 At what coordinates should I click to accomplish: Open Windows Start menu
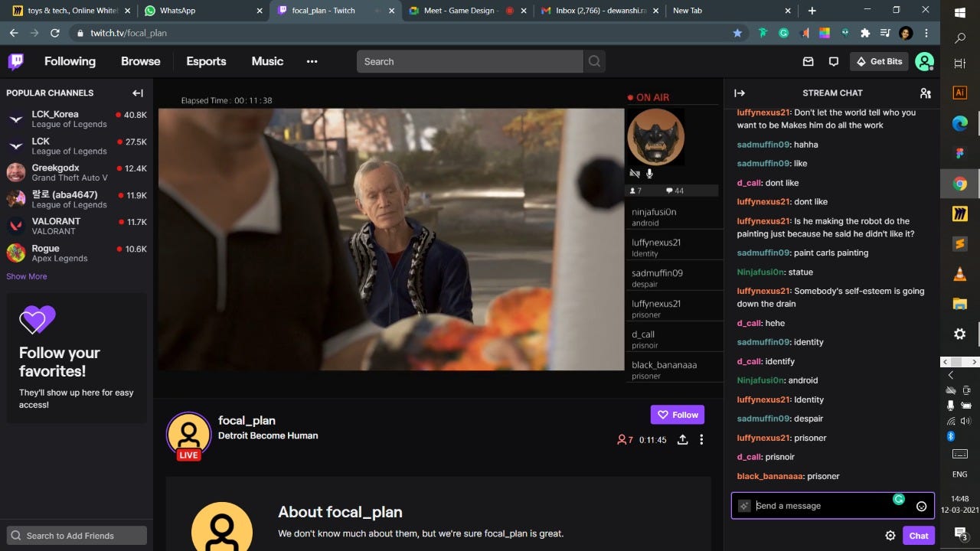(x=960, y=11)
